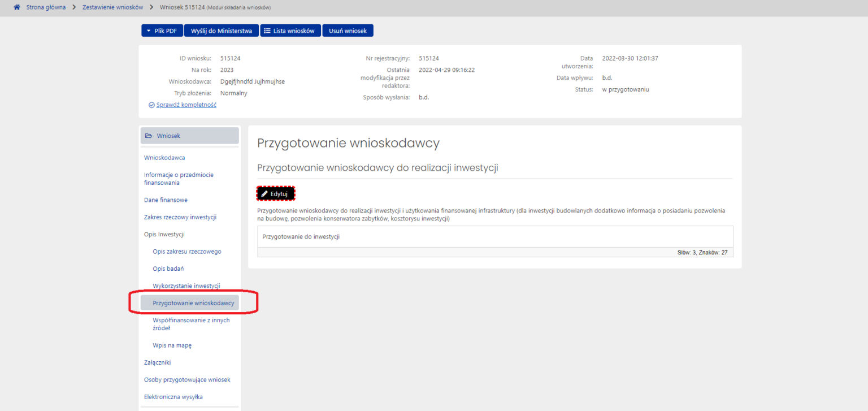Viewport: 868px width, 411px height.
Task: Open Wykorzystanie inwestycji subsection
Action: tap(186, 286)
